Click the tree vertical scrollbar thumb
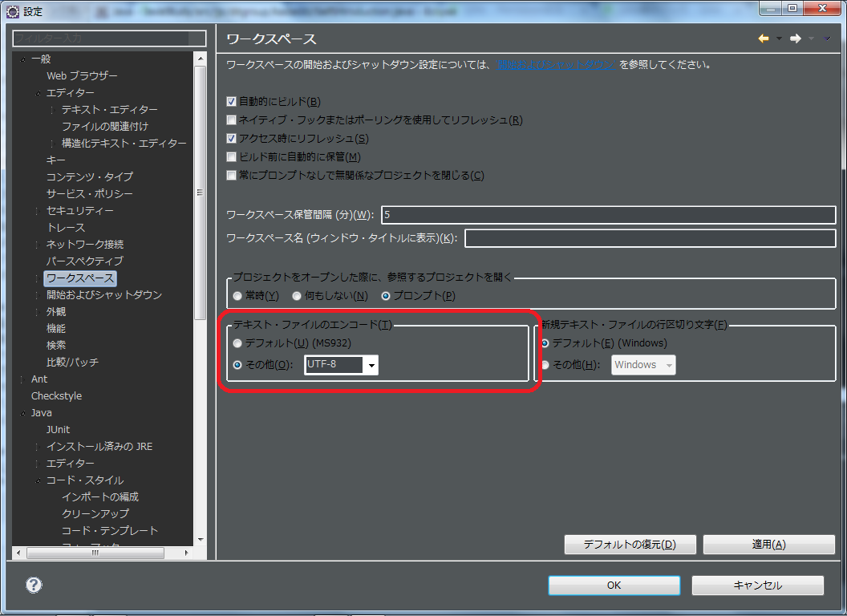Screen dimensions: 847x616 200,193
